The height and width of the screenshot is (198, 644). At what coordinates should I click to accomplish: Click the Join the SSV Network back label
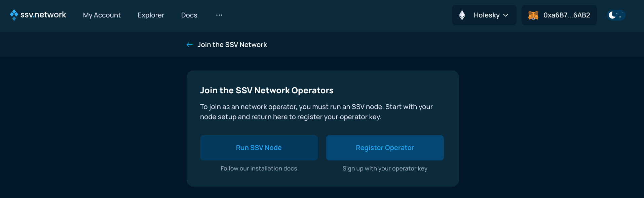click(x=232, y=45)
